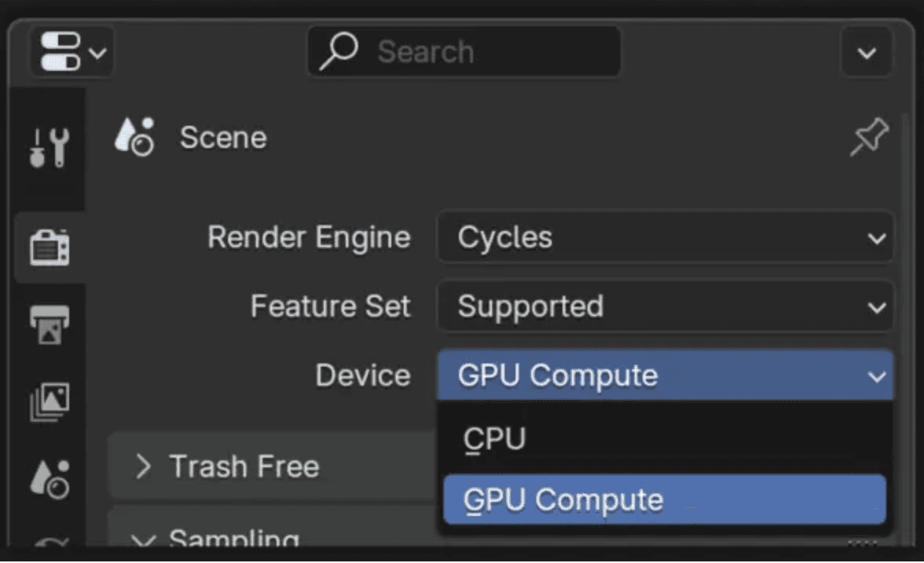Focus the Search text field

[x=464, y=51]
